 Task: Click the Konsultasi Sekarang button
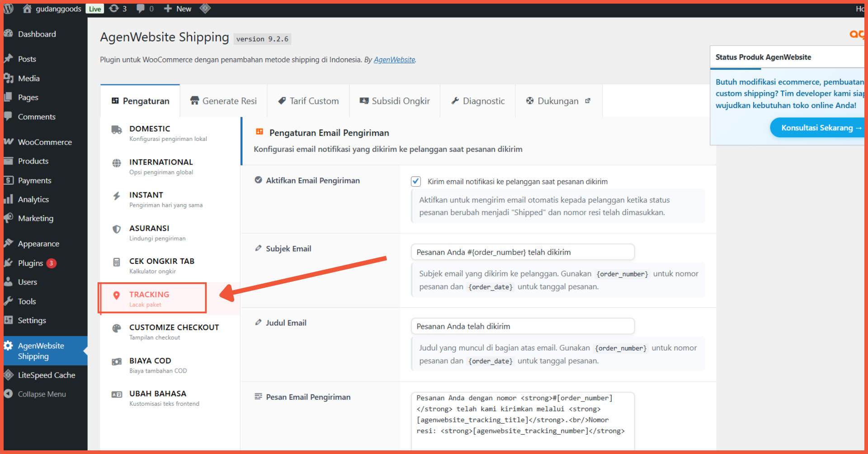[x=818, y=128]
